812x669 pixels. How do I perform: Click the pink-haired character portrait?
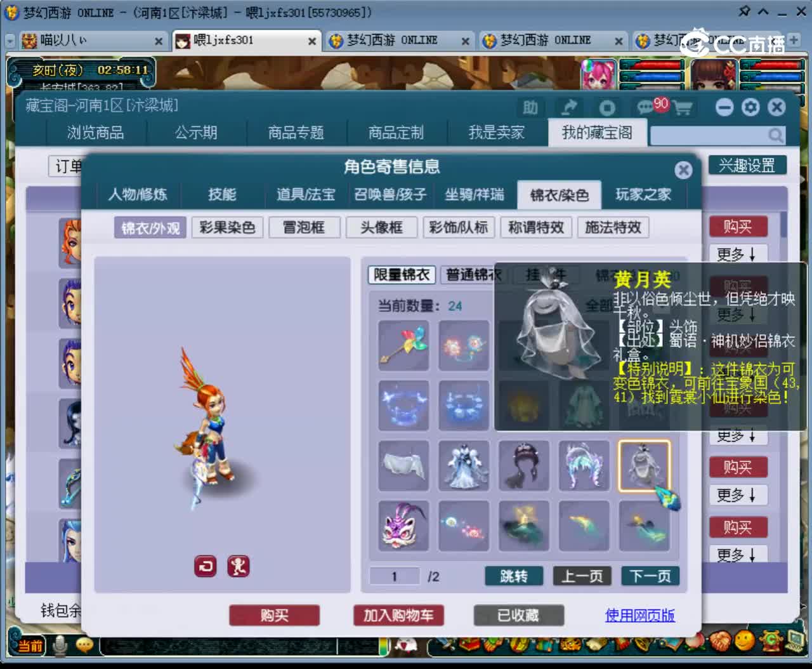click(598, 76)
